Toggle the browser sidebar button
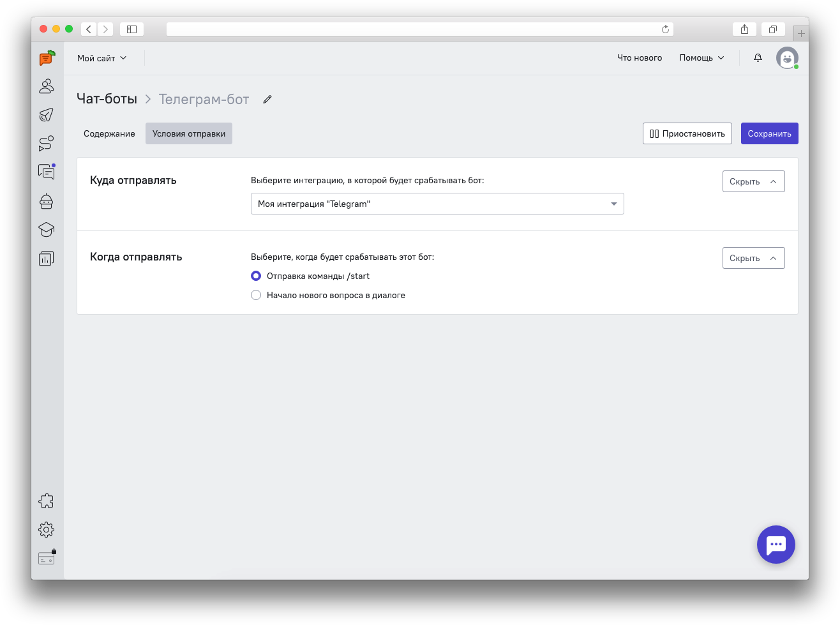The width and height of the screenshot is (840, 625). tap(131, 29)
